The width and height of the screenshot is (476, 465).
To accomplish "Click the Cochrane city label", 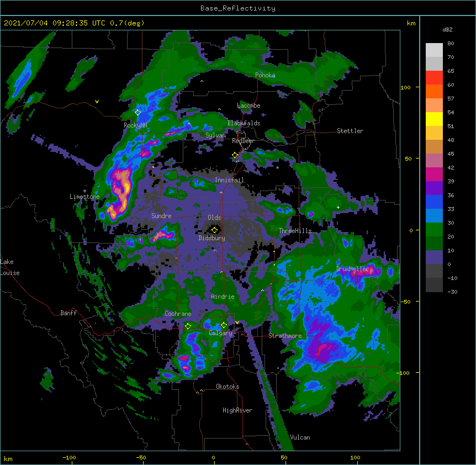I will (178, 314).
